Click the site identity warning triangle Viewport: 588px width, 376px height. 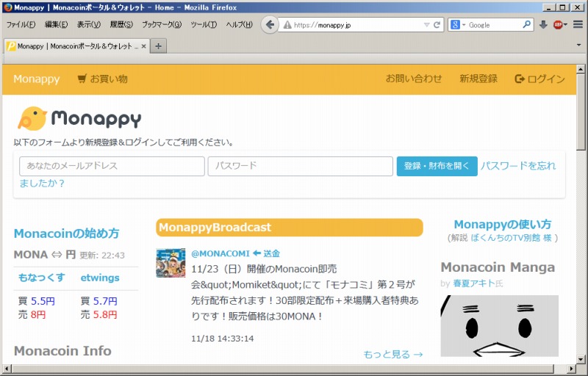[x=287, y=25]
